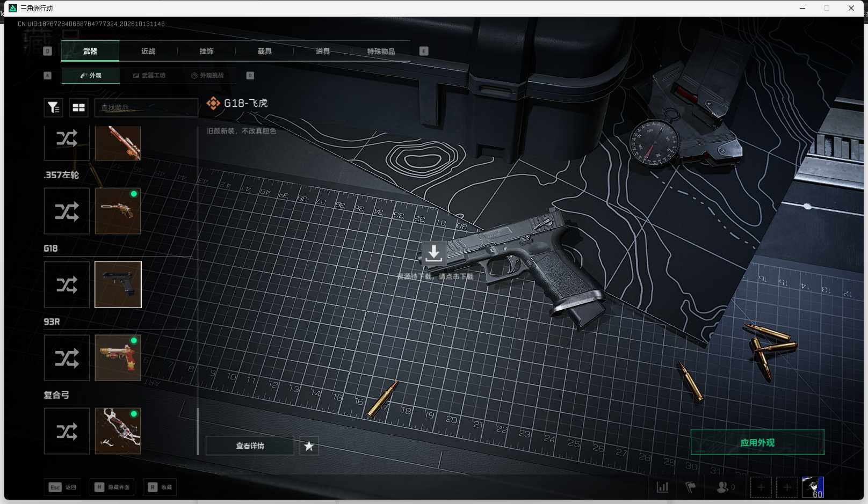Click shuffle icon in the topmost weapon row
The height and width of the screenshot is (504, 868).
(x=67, y=142)
